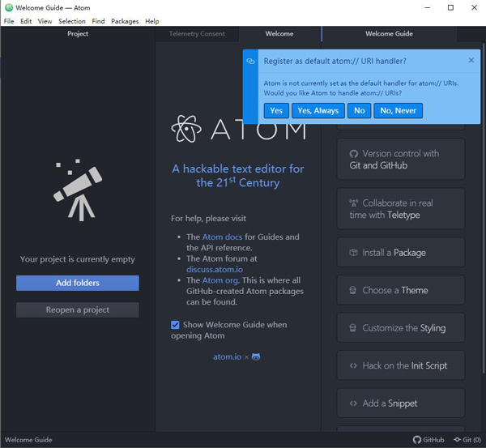Open the Edit menu
Viewport: 486px width, 448px height.
coord(26,21)
